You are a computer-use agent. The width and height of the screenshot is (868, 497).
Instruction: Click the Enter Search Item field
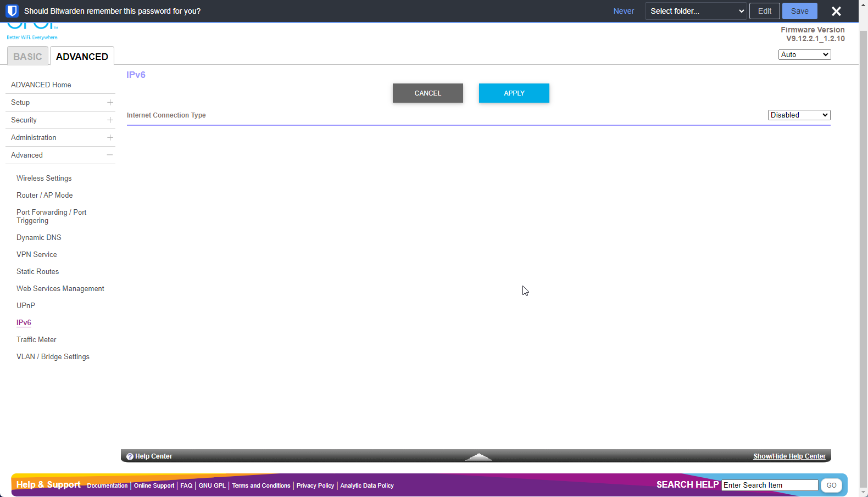point(769,485)
